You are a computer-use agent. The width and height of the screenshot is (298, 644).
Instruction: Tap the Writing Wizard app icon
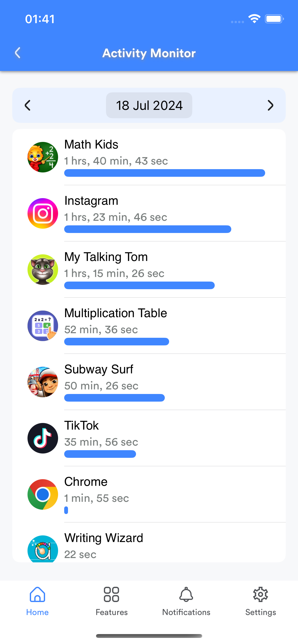[x=43, y=549]
